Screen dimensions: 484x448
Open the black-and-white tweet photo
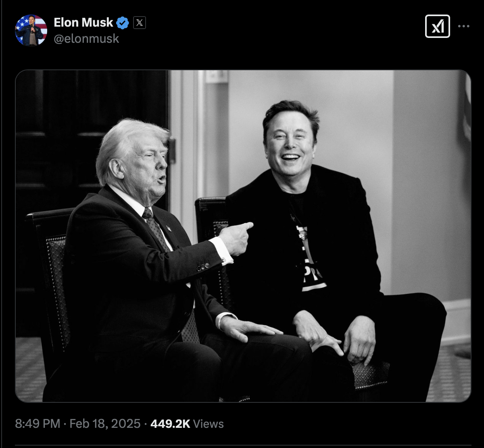click(x=243, y=236)
